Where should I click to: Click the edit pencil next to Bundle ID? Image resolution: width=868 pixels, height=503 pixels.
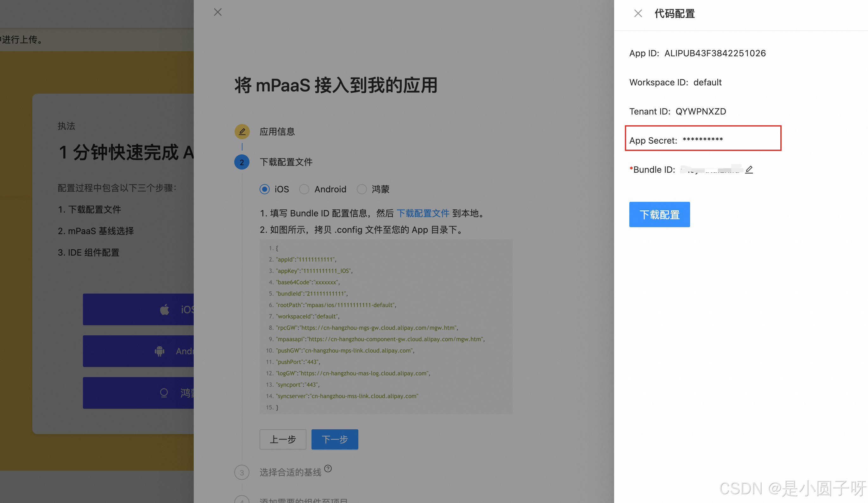tap(750, 169)
